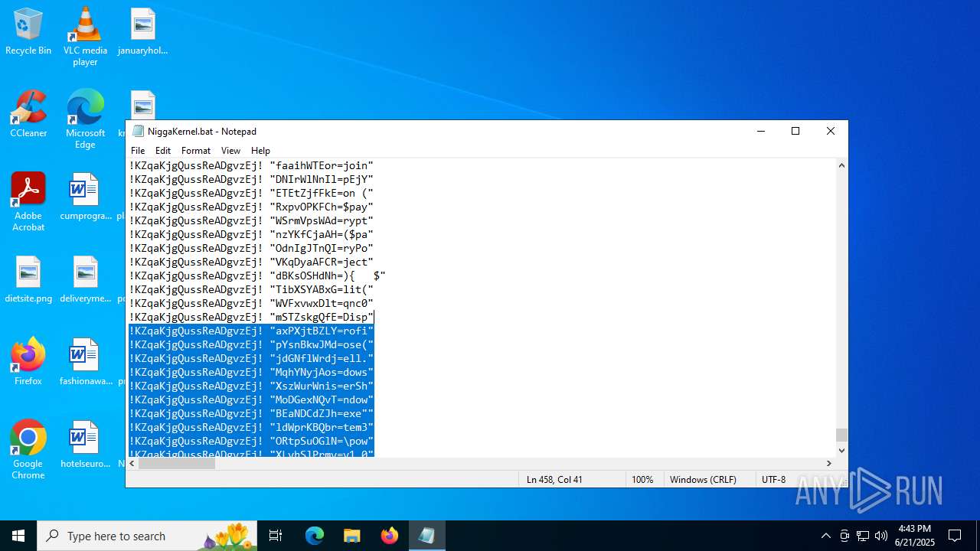Select dietsite.png file icon
This screenshot has height=551, width=980.
click(28, 280)
